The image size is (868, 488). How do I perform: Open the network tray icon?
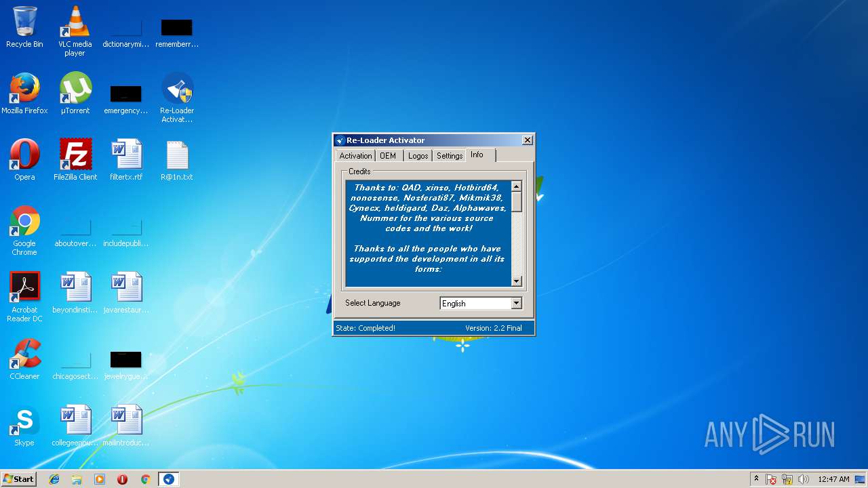point(787,479)
